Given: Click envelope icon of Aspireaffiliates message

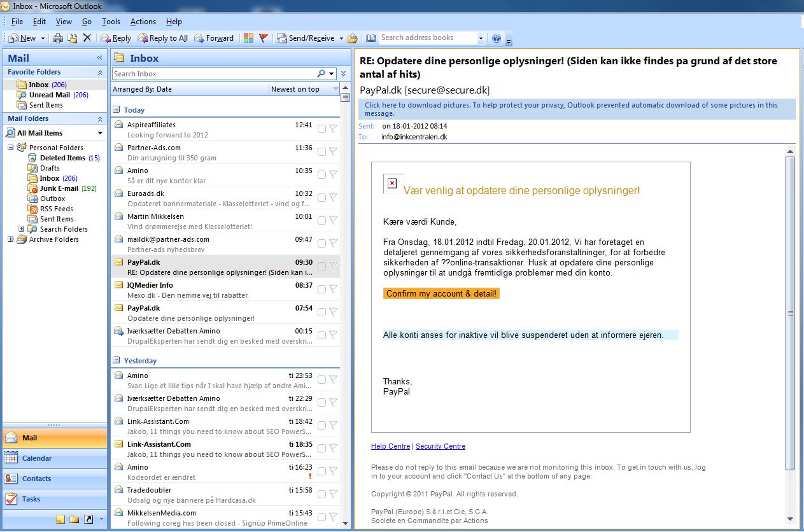Looking at the screenshot, I should (x=118, y=125).
